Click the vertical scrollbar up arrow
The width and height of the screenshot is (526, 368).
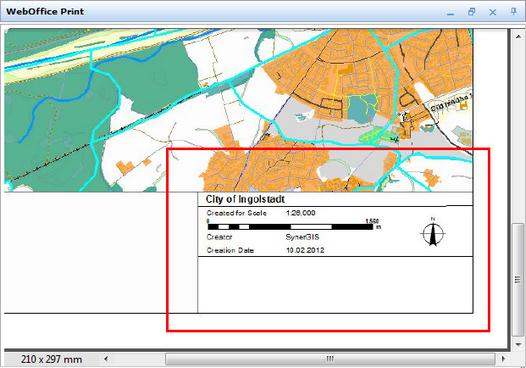[x=518, y=36]
